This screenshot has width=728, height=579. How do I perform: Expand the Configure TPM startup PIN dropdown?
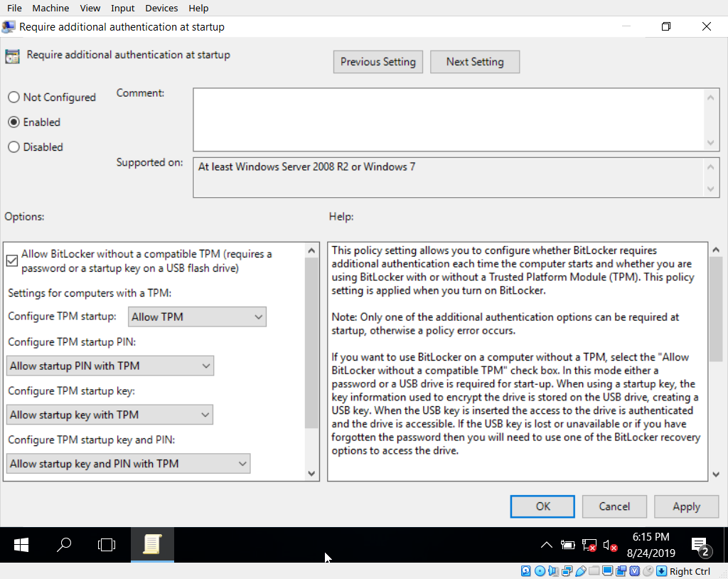pyautogui.click(x=110, y=366)
